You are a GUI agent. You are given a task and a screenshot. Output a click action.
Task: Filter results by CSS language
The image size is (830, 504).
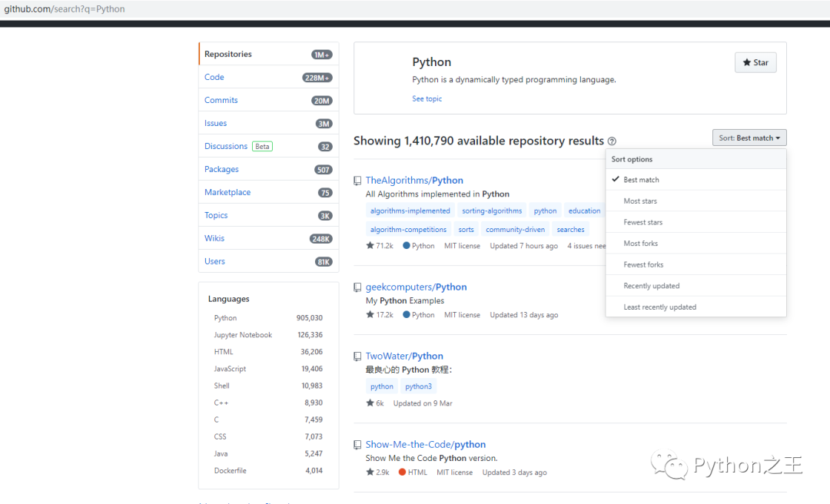268,436
